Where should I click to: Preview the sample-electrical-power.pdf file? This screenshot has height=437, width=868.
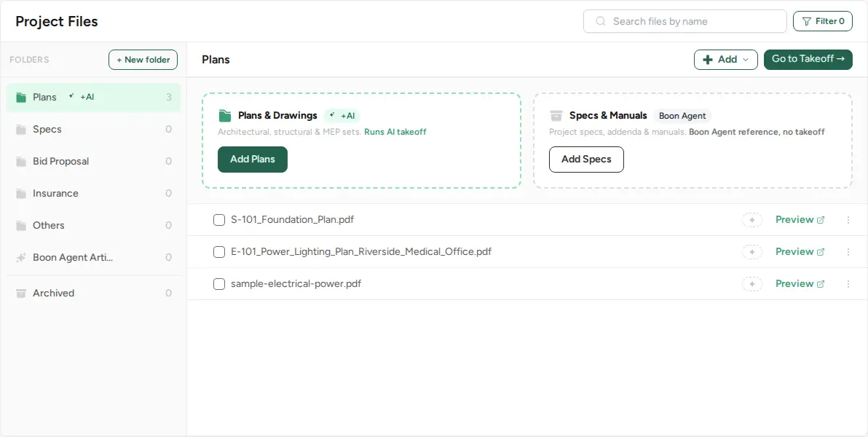(x=800, y=284)
